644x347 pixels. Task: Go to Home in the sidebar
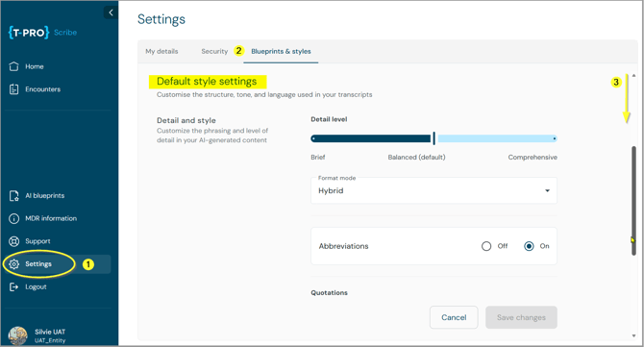tap(35, 66)
